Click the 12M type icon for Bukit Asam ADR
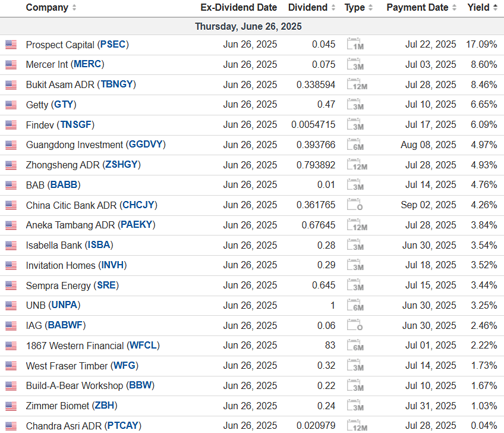This screenshot has width=504, height=433. (356, 85)
